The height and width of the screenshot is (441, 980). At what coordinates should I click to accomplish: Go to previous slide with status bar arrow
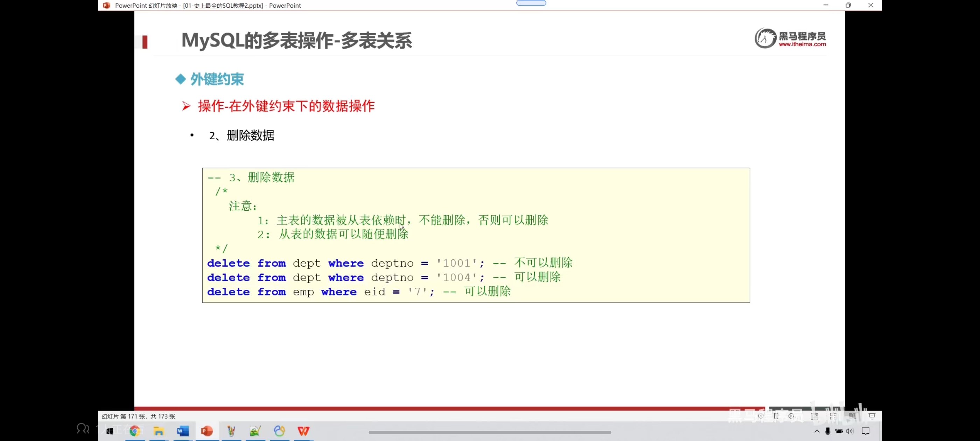pyautogui.click(x=761, y=416)
